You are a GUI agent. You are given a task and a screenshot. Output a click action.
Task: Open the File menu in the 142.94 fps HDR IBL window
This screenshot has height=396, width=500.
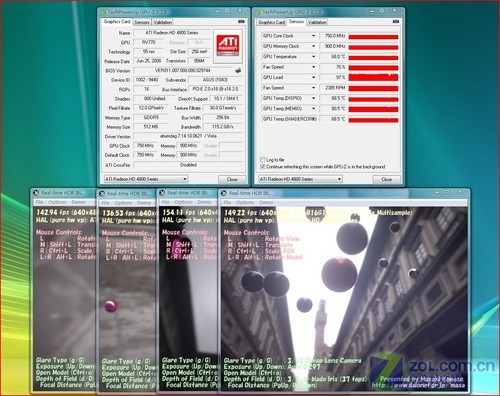(x=39, y=202)
